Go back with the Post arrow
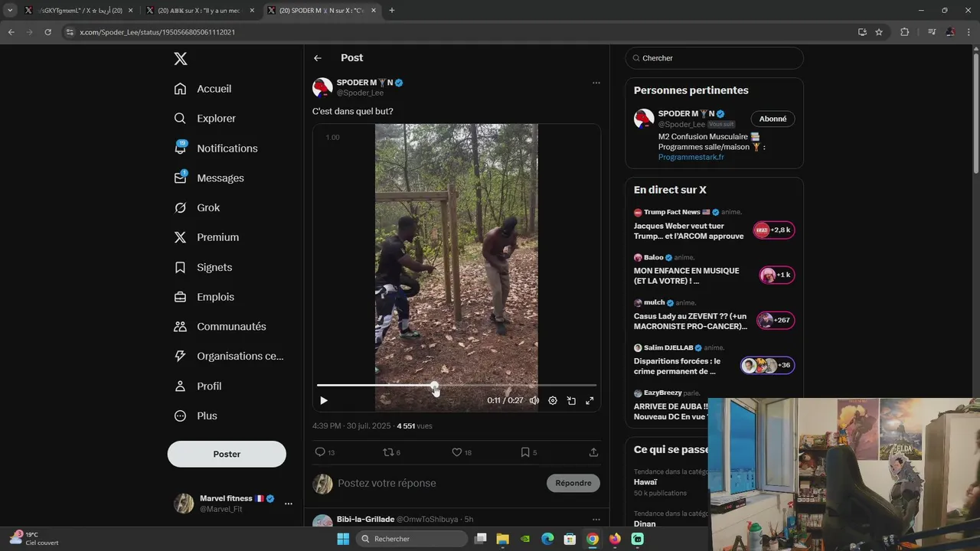Viewport: 980px width, 551px height. (318, 58)
